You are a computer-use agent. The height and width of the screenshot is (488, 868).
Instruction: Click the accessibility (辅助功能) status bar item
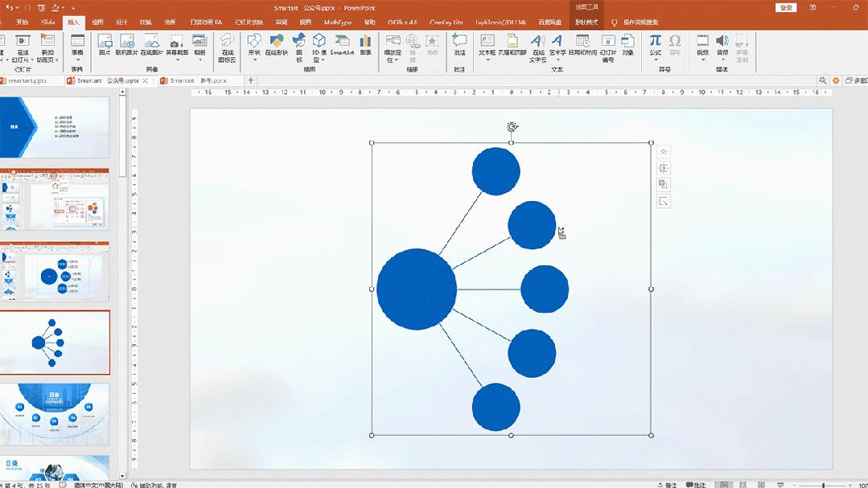click(154, 486)
